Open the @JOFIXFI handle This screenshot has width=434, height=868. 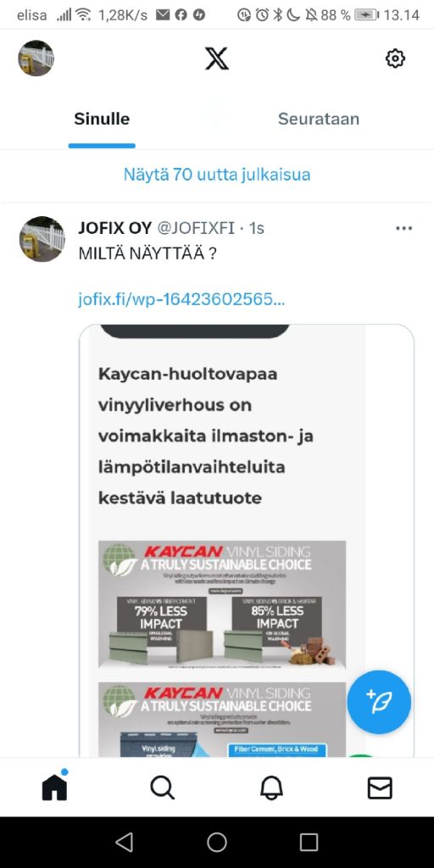click(197, 228)
